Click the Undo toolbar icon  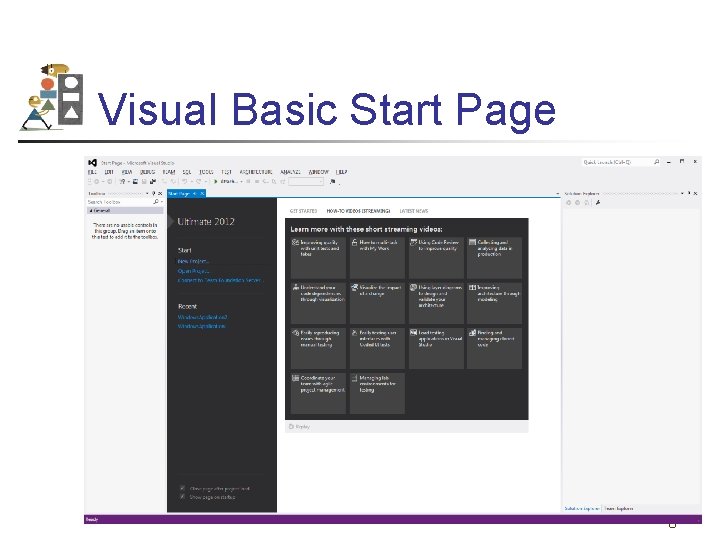point(184,182)
